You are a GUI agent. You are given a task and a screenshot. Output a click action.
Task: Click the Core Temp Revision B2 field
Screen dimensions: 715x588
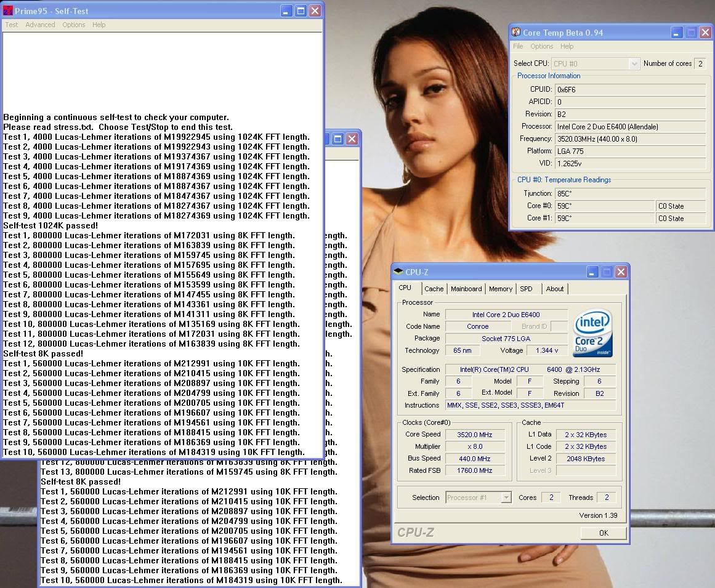tap(630, 114)
